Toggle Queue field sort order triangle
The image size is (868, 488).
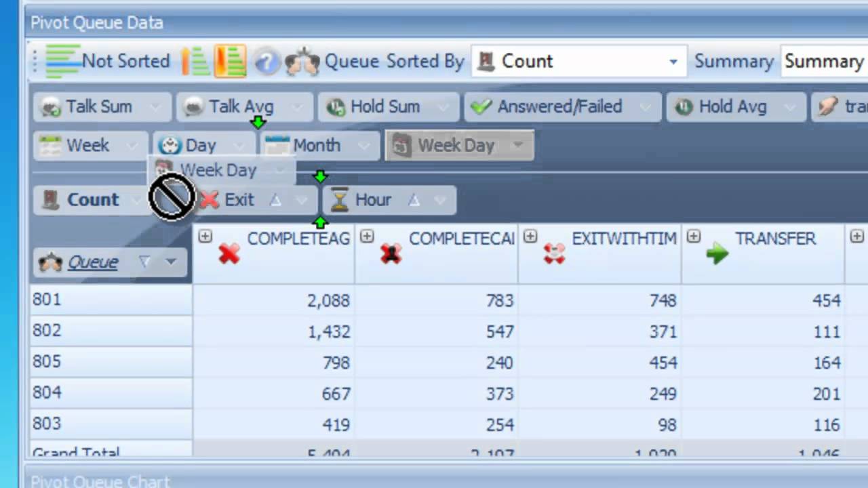[144, 262]
